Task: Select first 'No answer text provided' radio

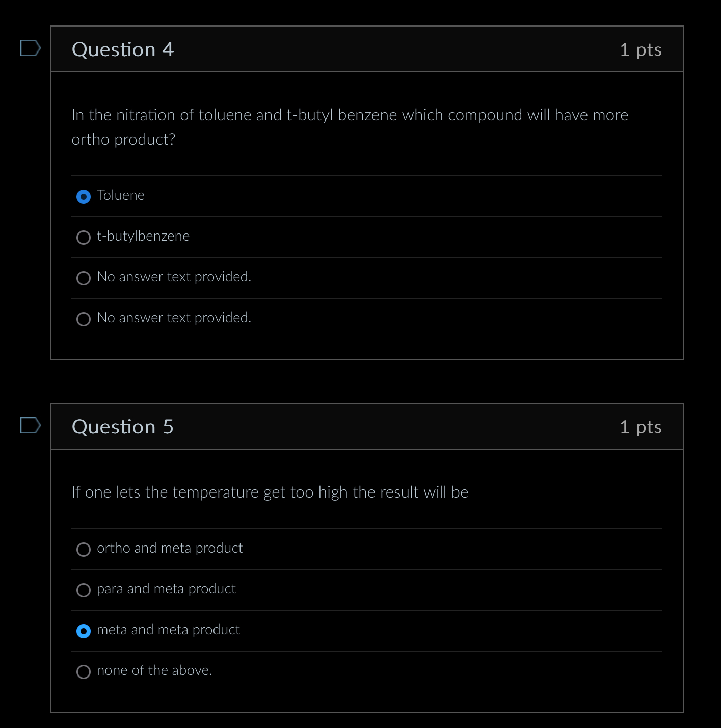Action: pos(84,278)
